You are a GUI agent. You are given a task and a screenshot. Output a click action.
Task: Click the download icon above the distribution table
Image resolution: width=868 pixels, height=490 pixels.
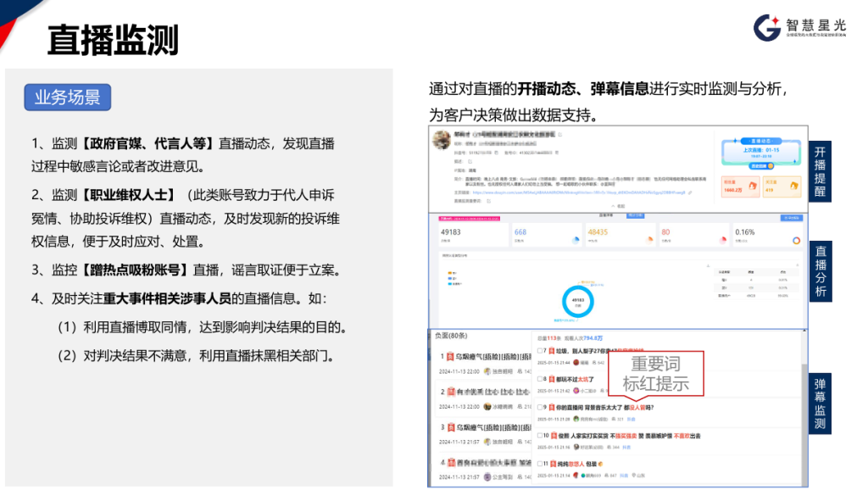[x=708, y=265]
